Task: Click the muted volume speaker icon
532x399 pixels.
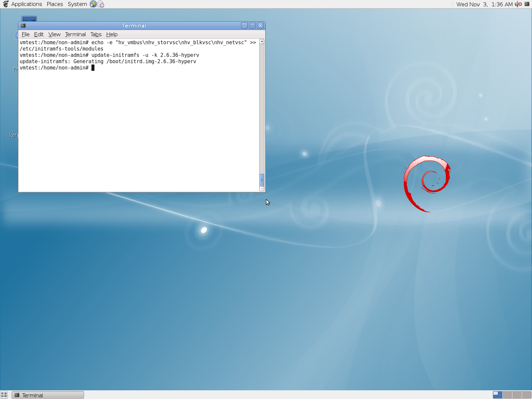Action: (518, 4)
